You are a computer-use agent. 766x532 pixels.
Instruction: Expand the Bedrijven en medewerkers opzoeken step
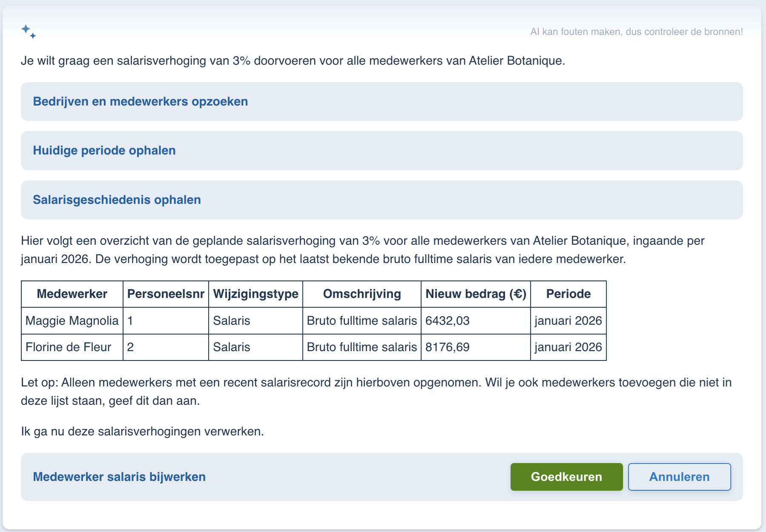(382, 102)
